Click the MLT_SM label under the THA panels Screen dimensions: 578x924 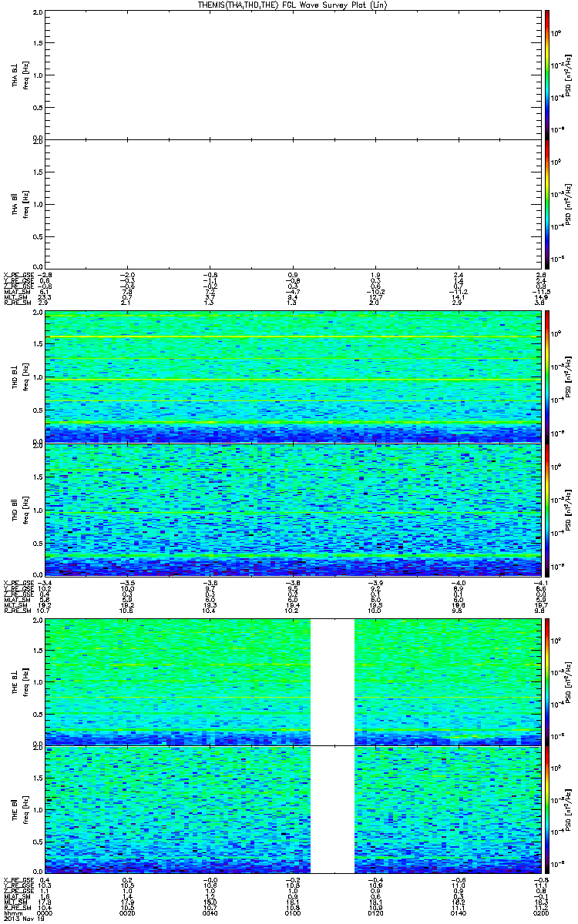click(16, 297)
